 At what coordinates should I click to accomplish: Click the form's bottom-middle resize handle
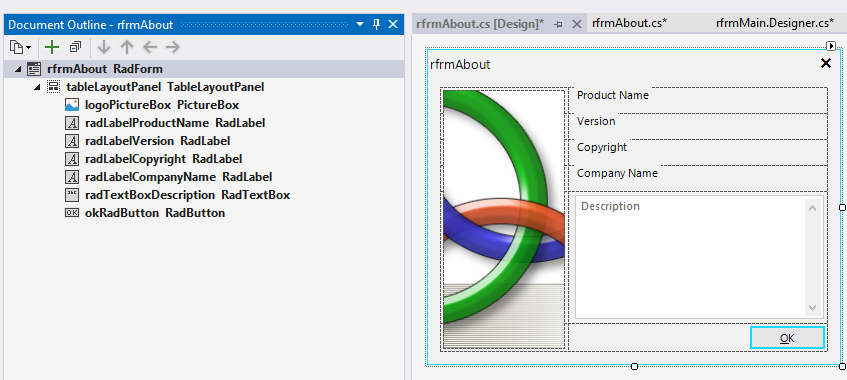point(634,366)
